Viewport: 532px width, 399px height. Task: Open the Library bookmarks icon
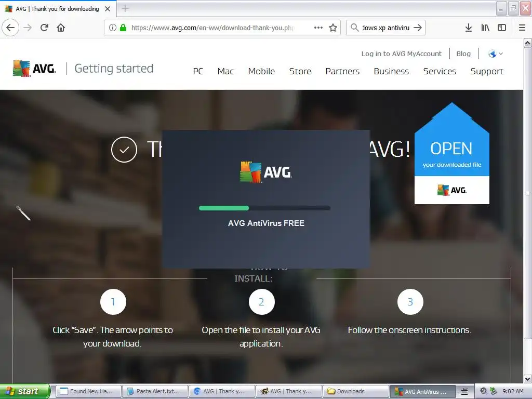click(485, 28)
